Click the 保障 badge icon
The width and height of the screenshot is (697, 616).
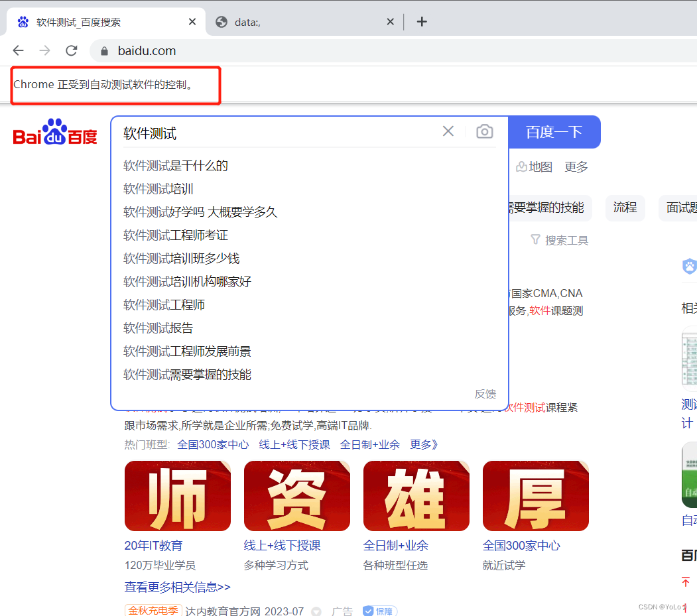[379, 611]
